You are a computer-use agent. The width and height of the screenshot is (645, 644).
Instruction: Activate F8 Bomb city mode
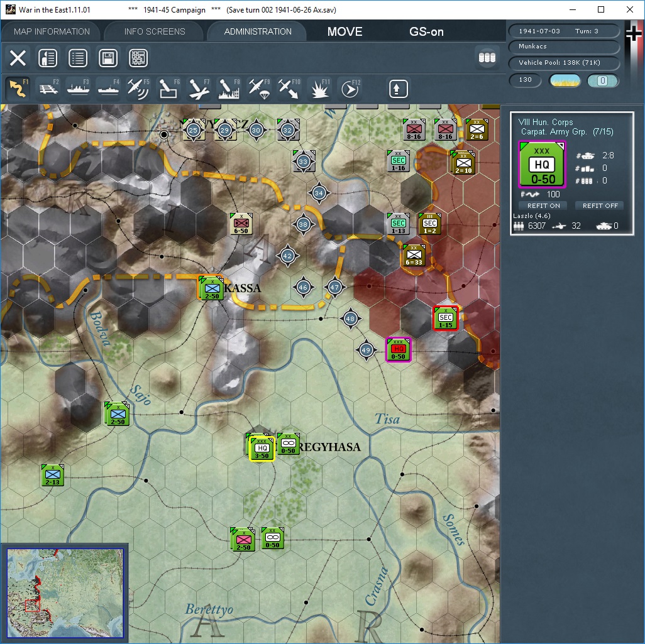pos(229,89)
